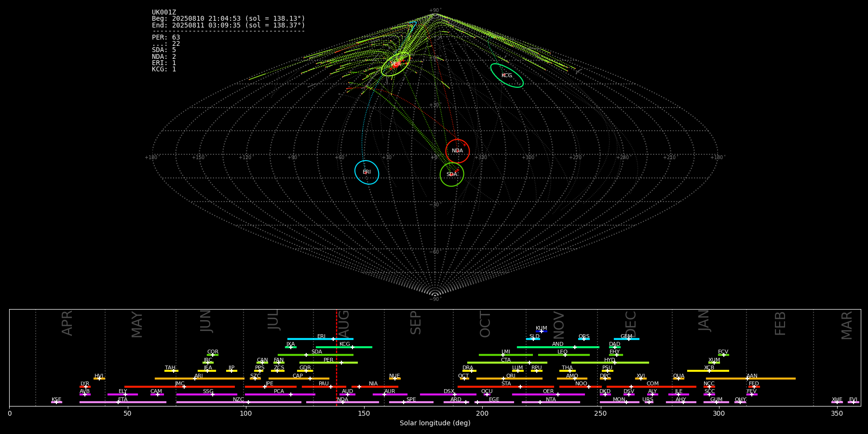Screen dimensions: 868x434
Task: Click the ARI shower bar in timeline
Action: click(200, 379)
